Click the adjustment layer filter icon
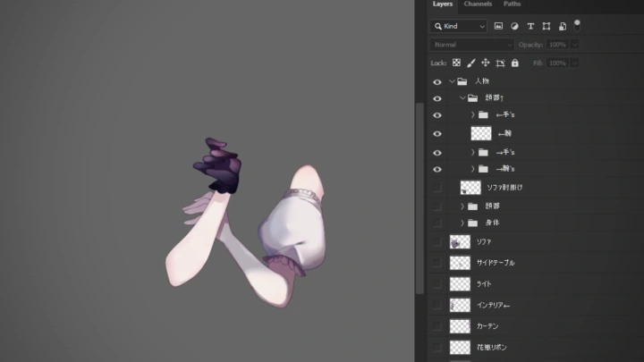Viewport: 644px width, 362px height. pos(514,26)
